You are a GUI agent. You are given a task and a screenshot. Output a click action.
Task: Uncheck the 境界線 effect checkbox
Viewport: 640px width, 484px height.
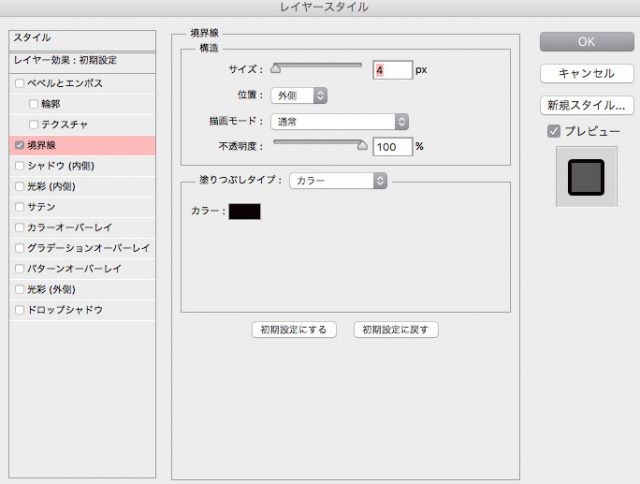(x=20, y=145)
